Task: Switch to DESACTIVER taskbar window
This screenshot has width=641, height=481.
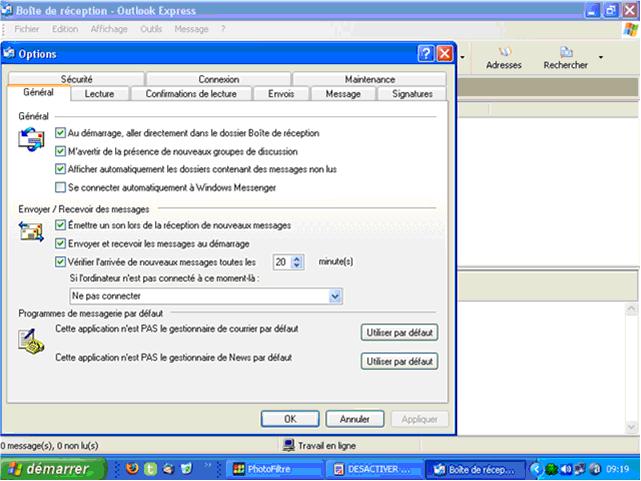Action: coord(374,469)
